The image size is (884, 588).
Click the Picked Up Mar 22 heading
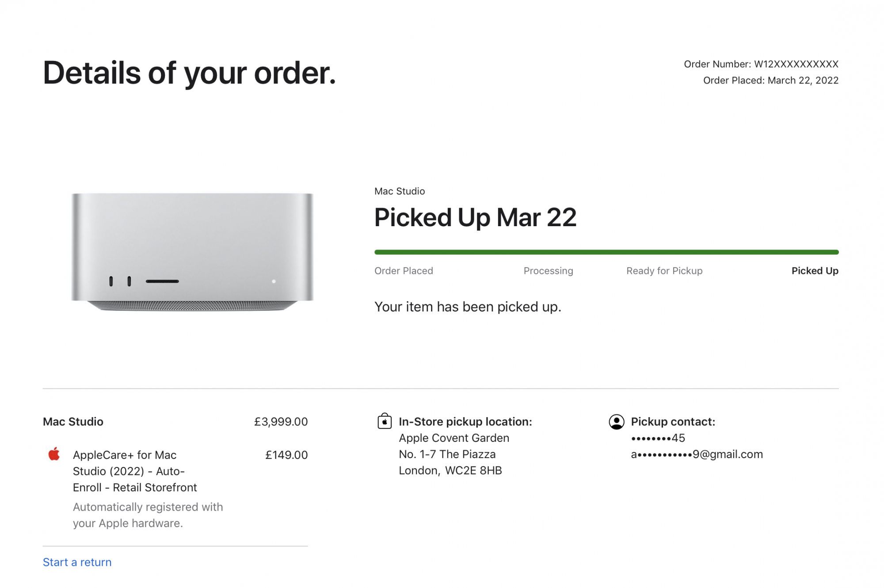475,217
